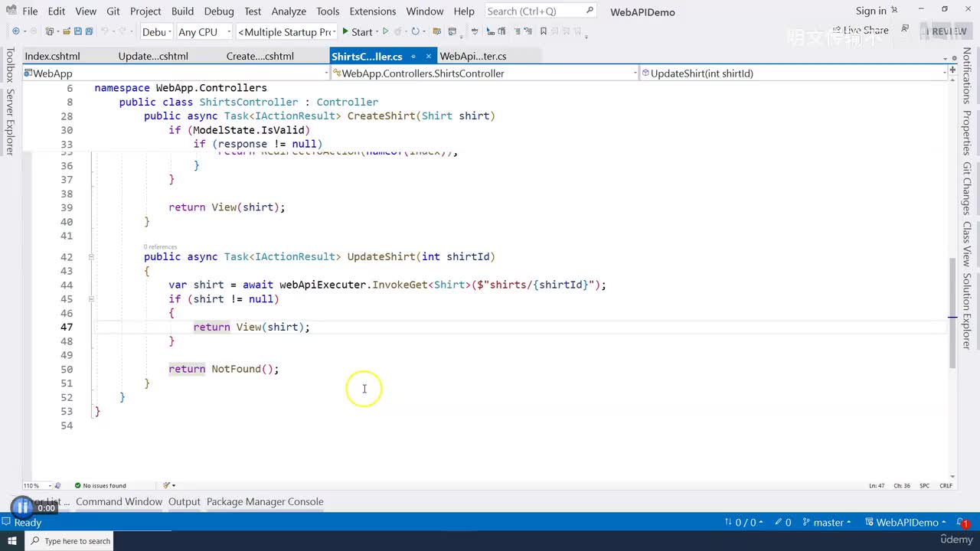
Task: Open the Window menu
Action: (425, 11)
